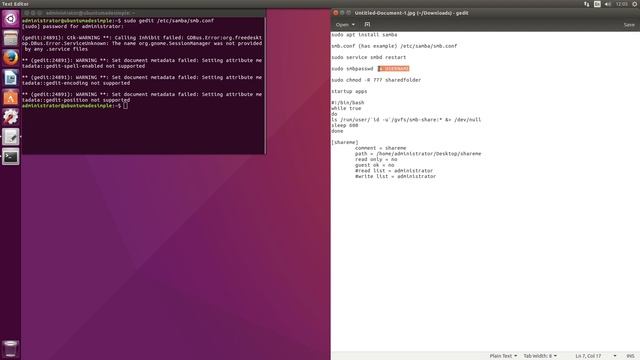Toggle the INS insert mode indicator

(630, 356)
